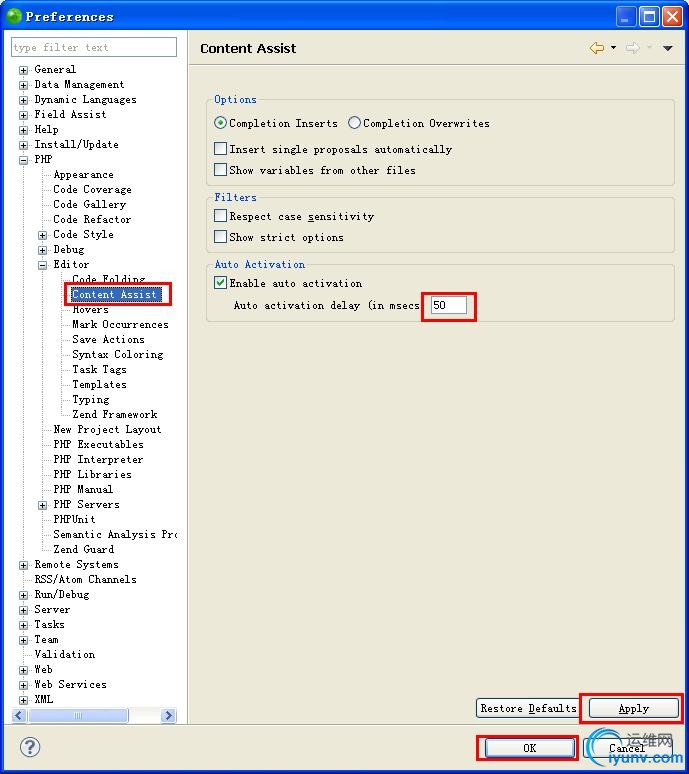Expand the Field Assist node
689x774 pixels.
(23, 115)
